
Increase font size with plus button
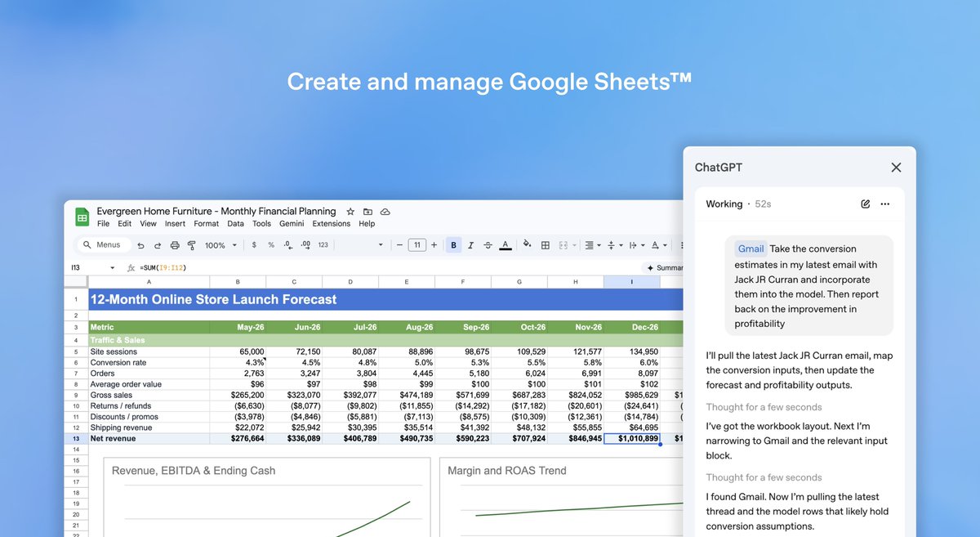pos(434,245)
